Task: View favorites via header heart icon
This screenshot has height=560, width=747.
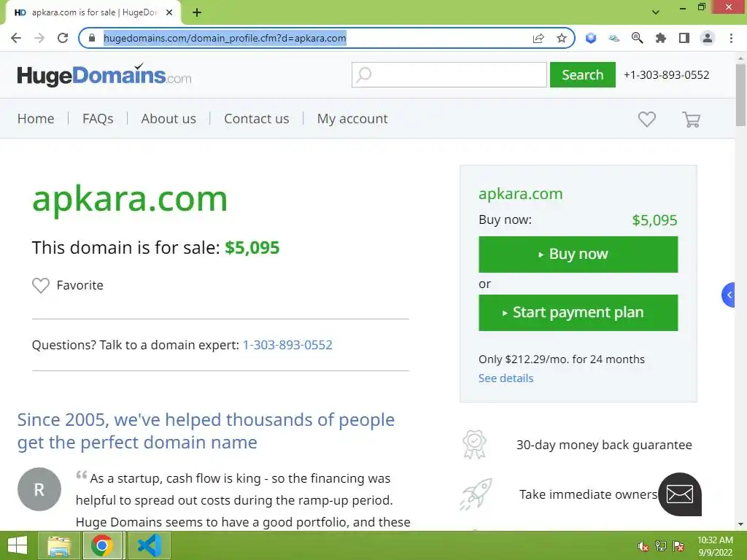Action: click(x=646, y=119)
